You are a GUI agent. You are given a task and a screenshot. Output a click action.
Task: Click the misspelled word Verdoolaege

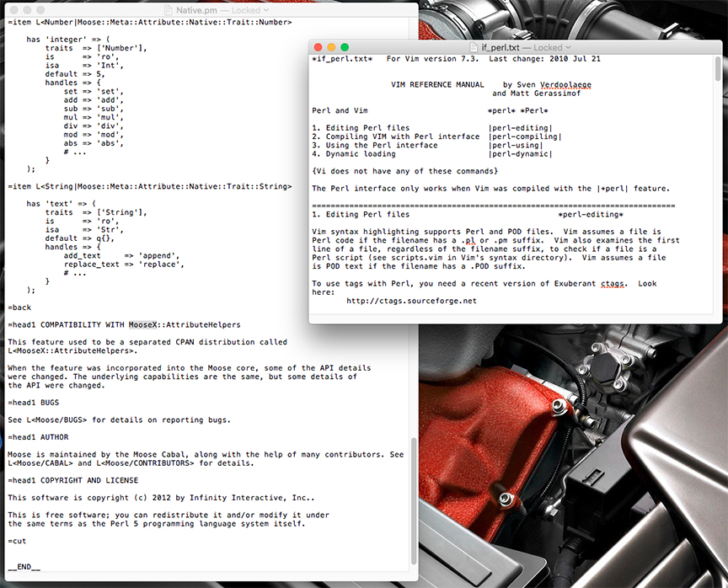[x=565, y=85]
